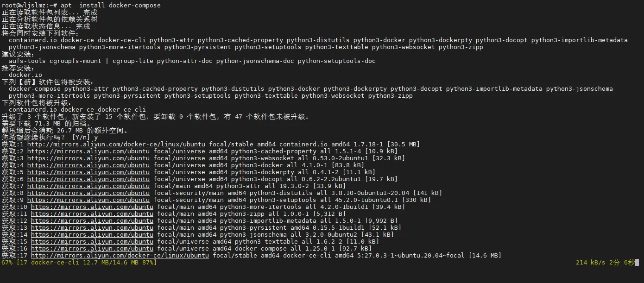The height and width of the screenshot is (283, 644).
Task: Open the URL on the python3-attr line
Action: coord(88,186)
